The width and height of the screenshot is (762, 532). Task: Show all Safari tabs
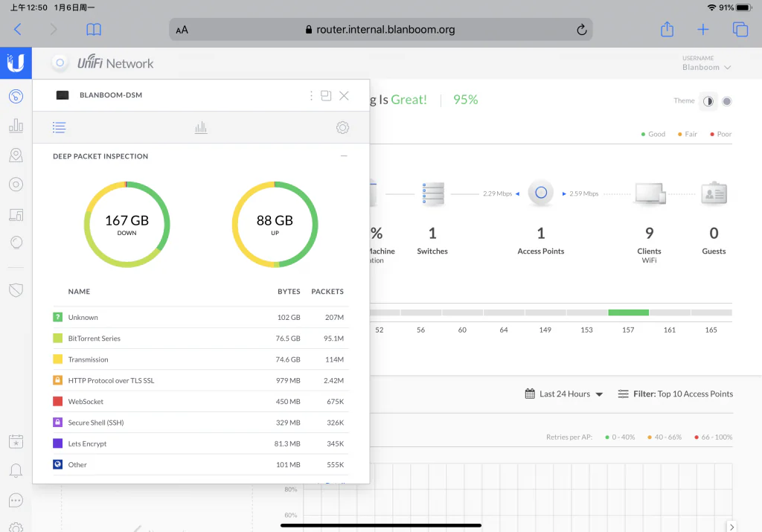click(x=740, y=30)
